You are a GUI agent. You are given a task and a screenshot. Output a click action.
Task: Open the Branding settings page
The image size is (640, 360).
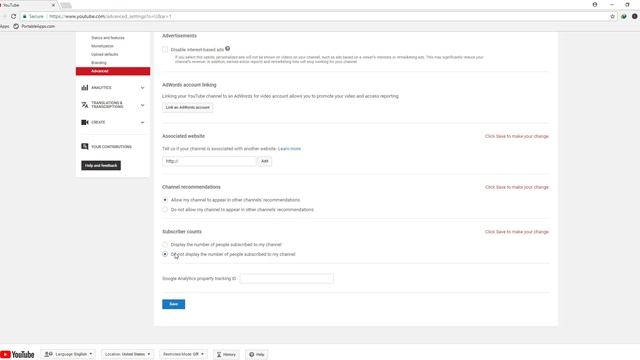tap(99, 63)
